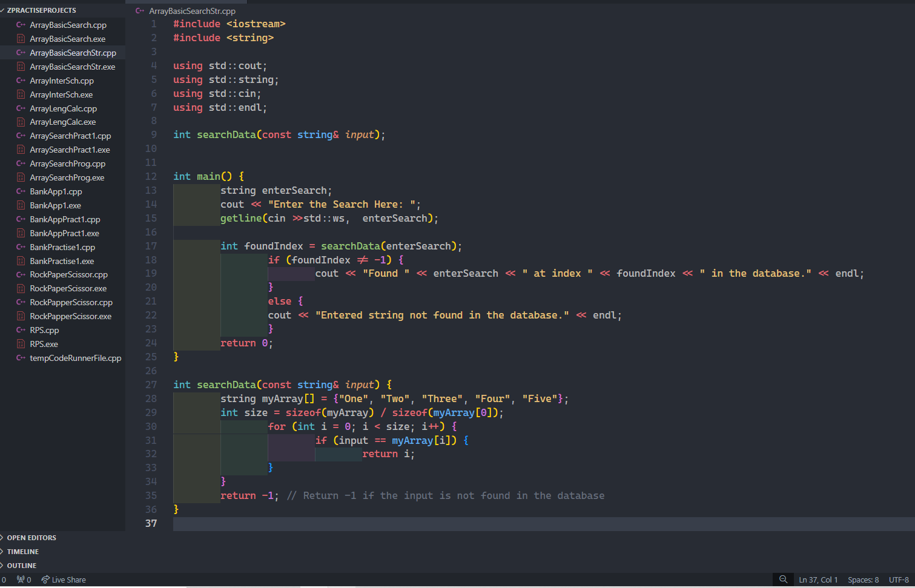915x588 pixels.
Task: Click the UTF-8 encoding selector
Action: click(x=899, y=580)
